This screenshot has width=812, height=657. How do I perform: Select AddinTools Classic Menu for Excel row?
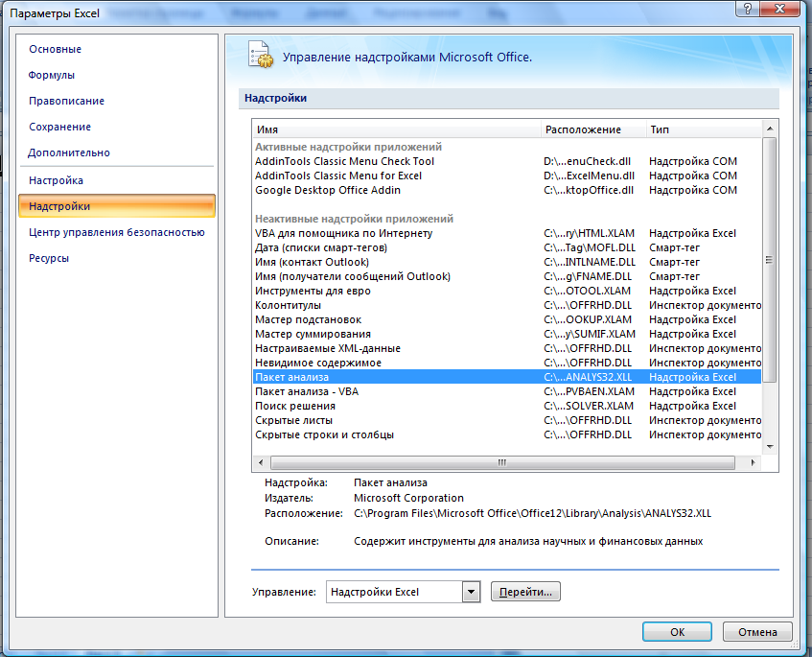point(507,176)
